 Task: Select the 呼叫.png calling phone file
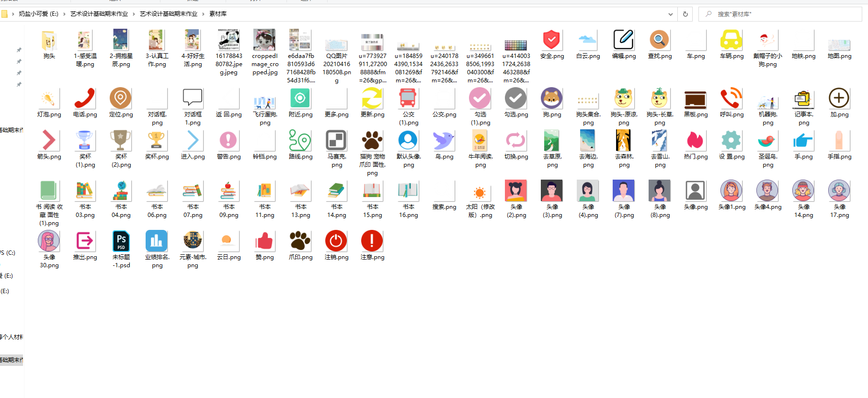click(x=731, y=99)
